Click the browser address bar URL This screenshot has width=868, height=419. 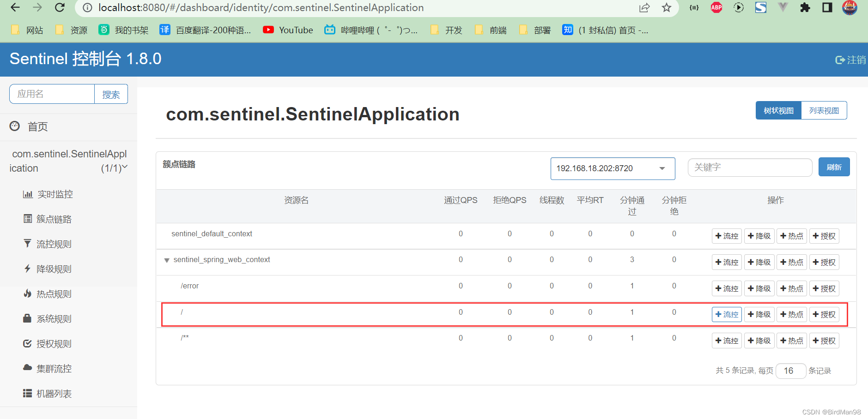point(261,8)
